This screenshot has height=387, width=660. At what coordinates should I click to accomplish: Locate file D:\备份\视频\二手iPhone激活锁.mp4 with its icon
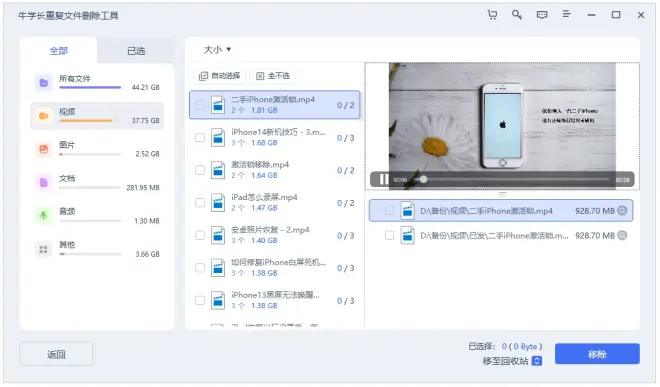coord(501,211)
